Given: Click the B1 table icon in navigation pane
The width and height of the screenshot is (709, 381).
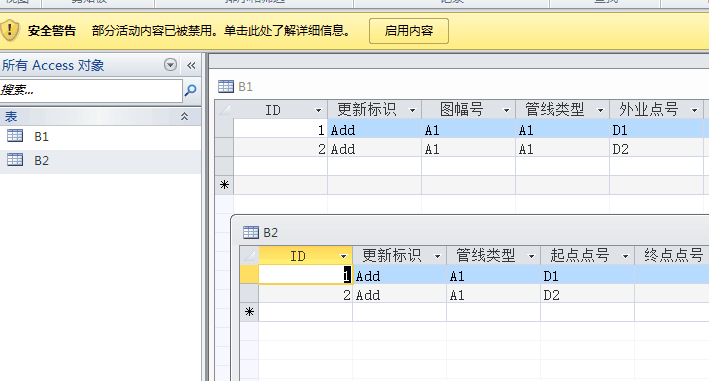Looking at the screenshot, I should click(x=15, y=136).
